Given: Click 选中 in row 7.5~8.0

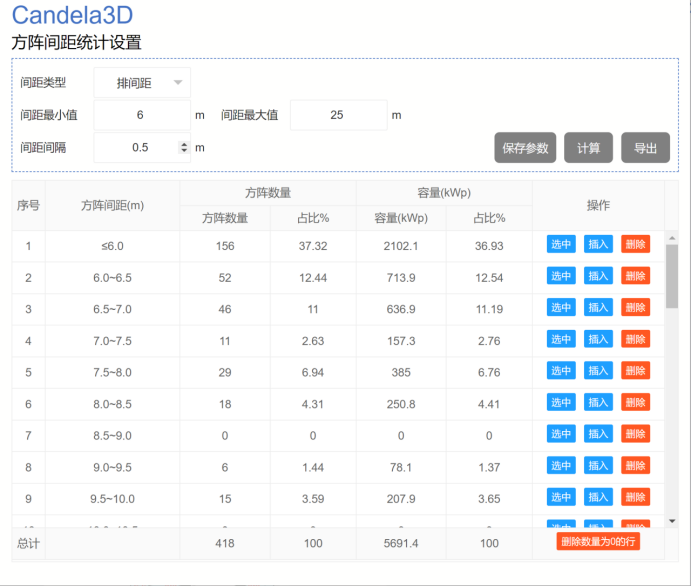Looking at the screenshot, I should tap(561, 371).
